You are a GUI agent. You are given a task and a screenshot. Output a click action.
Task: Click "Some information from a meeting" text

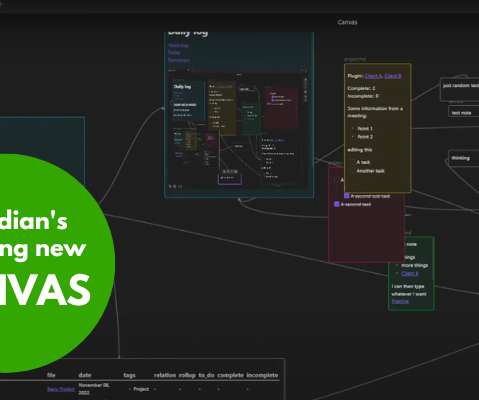tap(375, 112)
